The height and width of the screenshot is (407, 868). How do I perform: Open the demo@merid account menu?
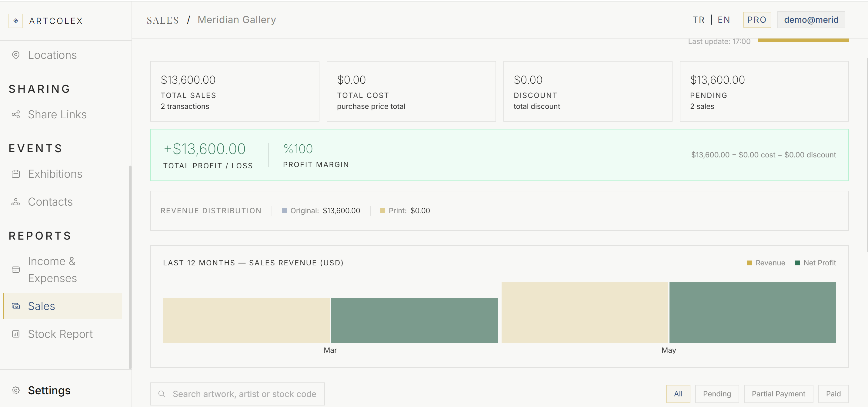[x=811, y=20]
